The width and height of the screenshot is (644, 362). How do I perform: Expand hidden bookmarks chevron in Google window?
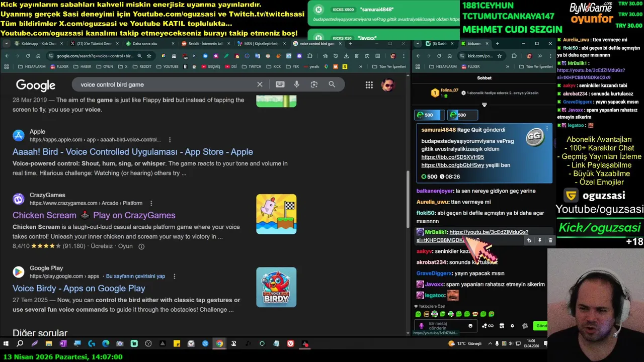pyautogui.click(x=361, y=66)
